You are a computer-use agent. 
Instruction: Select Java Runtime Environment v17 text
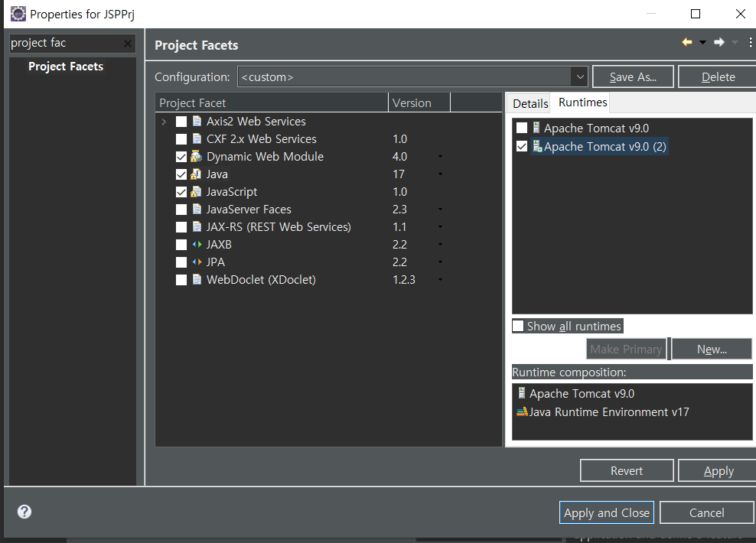[x=609, y=412]
